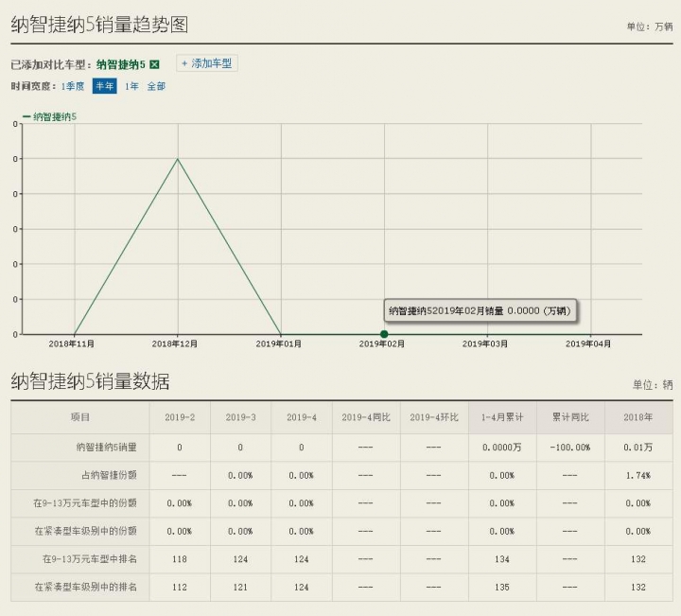Click the 2019年04月 axis label
The image size is (681, 616).
pos(588,343)
